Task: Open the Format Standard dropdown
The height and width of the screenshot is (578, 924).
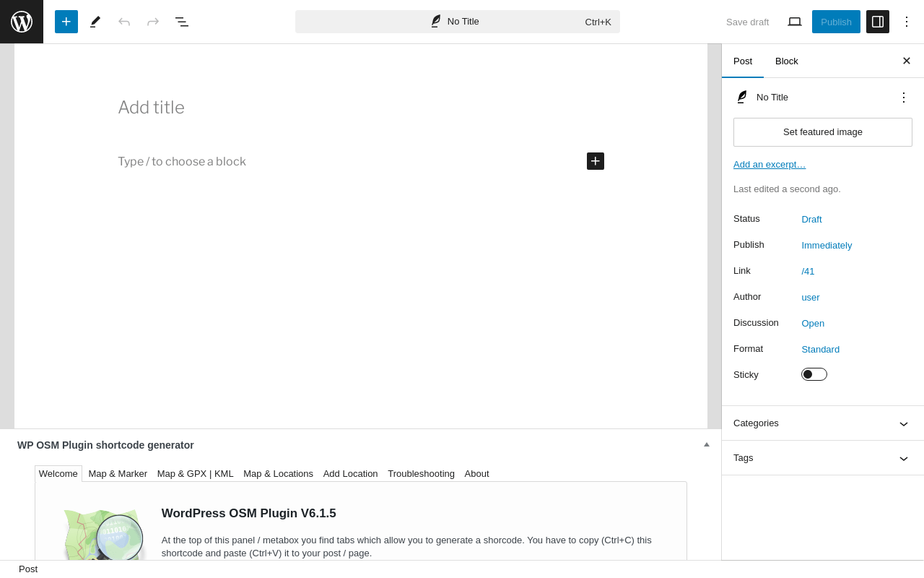Action: (821, 349)
